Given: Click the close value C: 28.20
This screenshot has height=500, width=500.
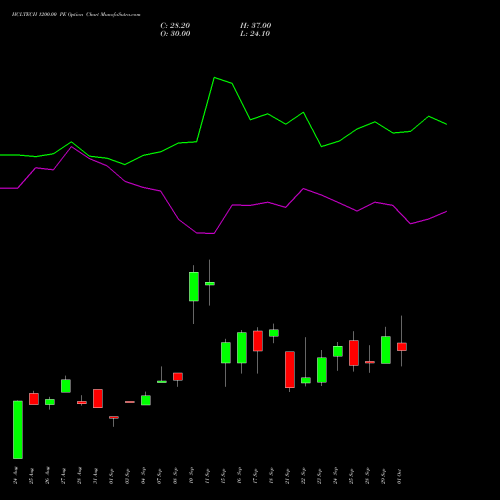Looking at the screenshot, I should pyautogui.click(x=175, y=26).
